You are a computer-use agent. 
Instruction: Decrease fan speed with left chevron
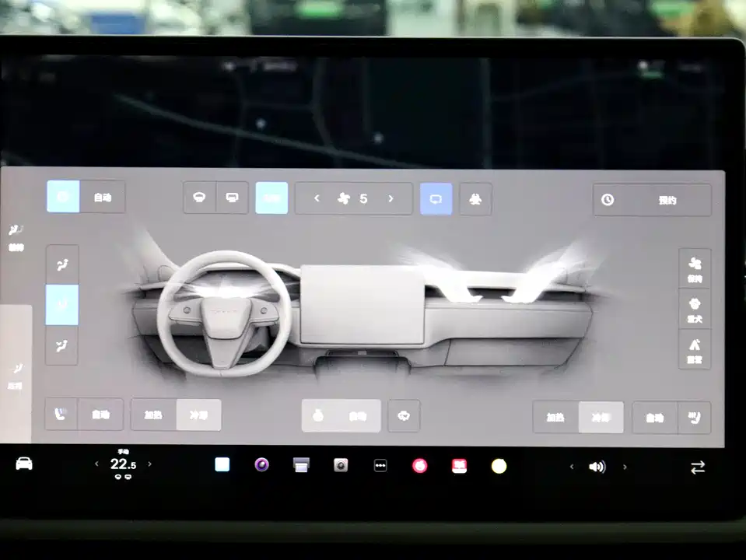tap(317, 199)
